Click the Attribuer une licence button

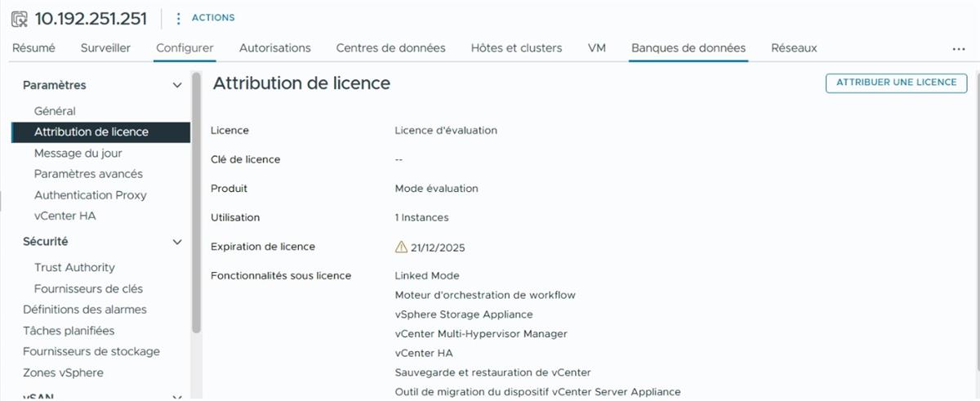point(896,82)
